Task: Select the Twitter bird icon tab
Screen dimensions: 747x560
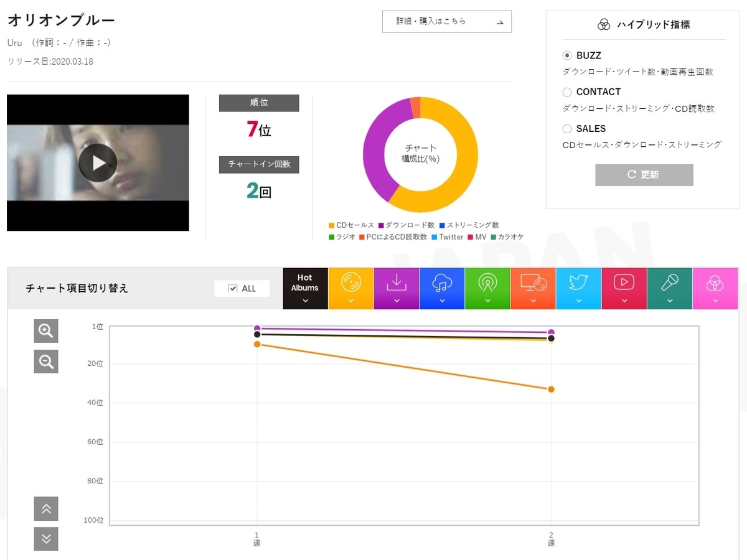Action: [x=579, y=289]
